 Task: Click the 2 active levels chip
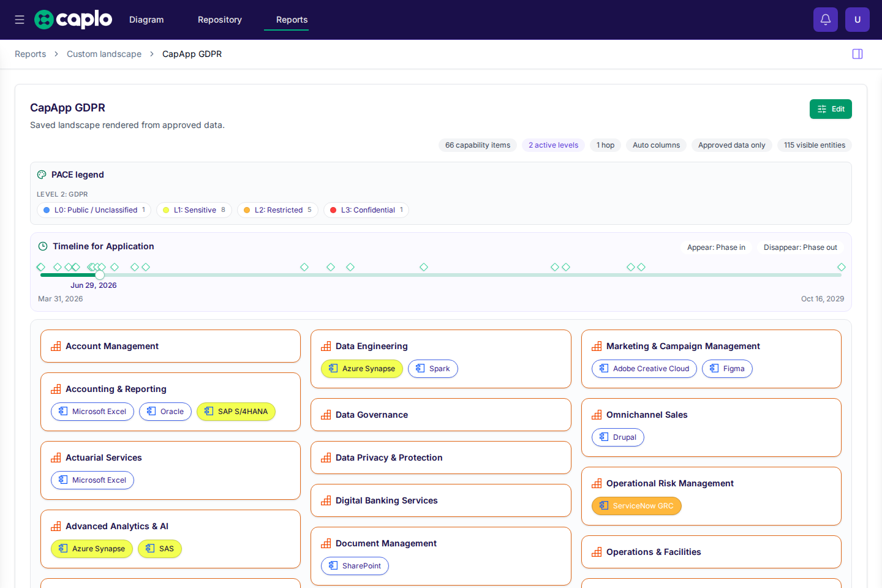point(553,145)
